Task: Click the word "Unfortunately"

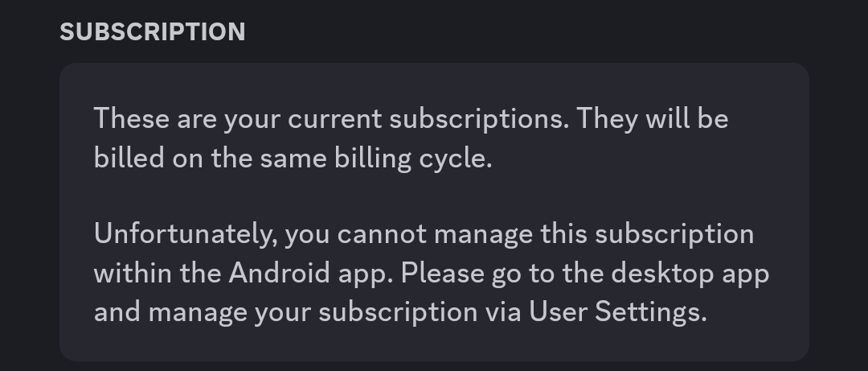Action: point(186,234)
